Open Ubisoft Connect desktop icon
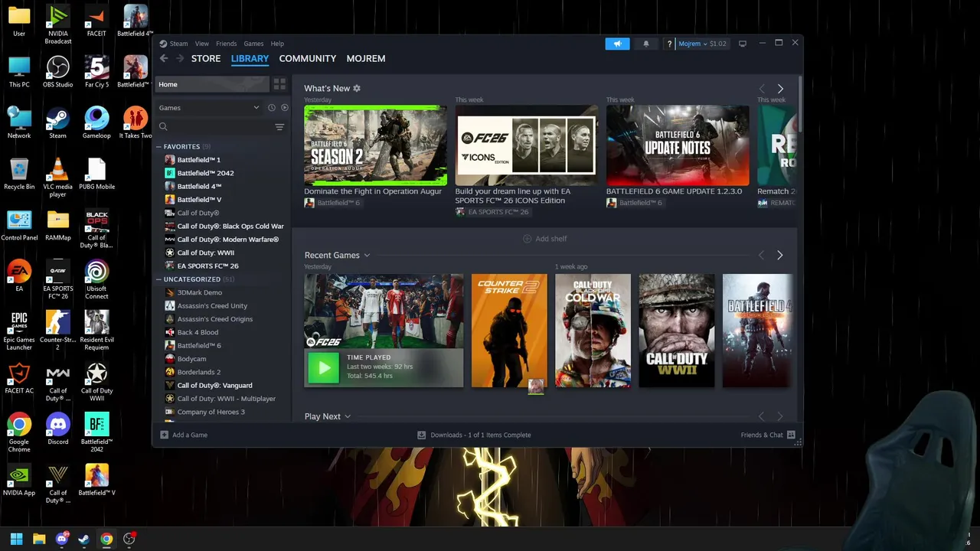The width and height of the screenshot is (980, 551). coord(96,280)
